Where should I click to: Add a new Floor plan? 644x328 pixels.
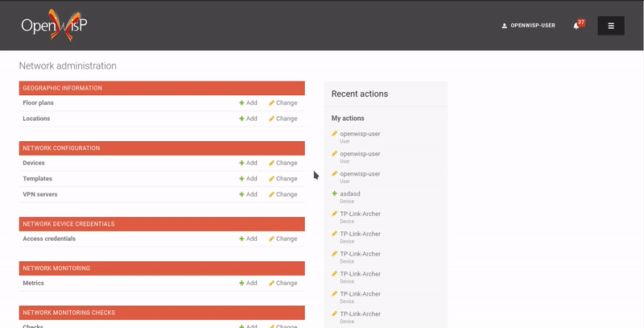(248, 103)
